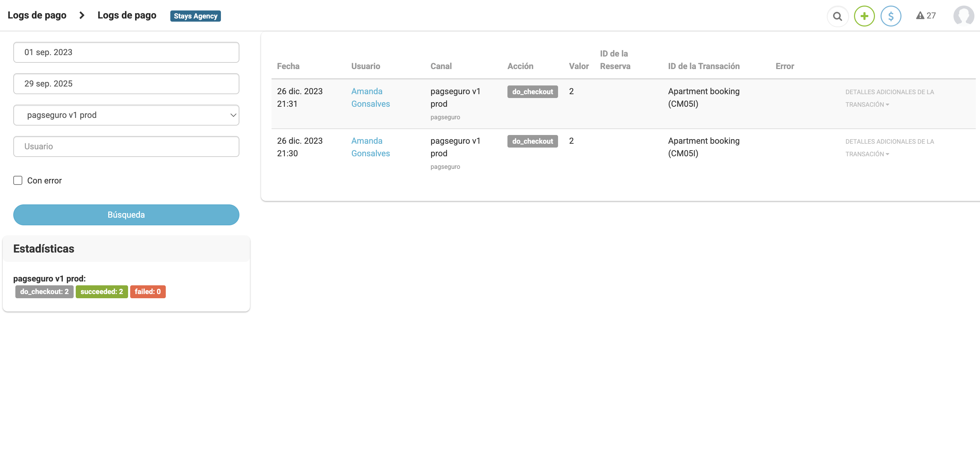Click the breadcrumb chevron arrow

tap(82, 15)
